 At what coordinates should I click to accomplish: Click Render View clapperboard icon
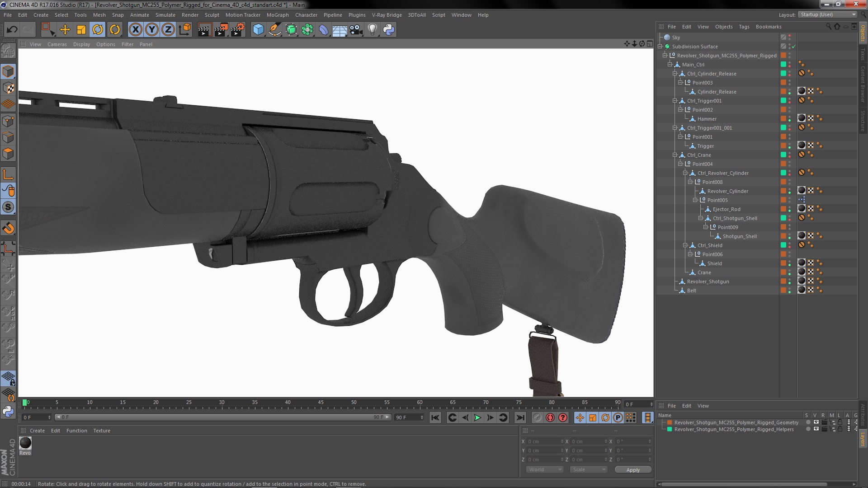tap(204, 30)
